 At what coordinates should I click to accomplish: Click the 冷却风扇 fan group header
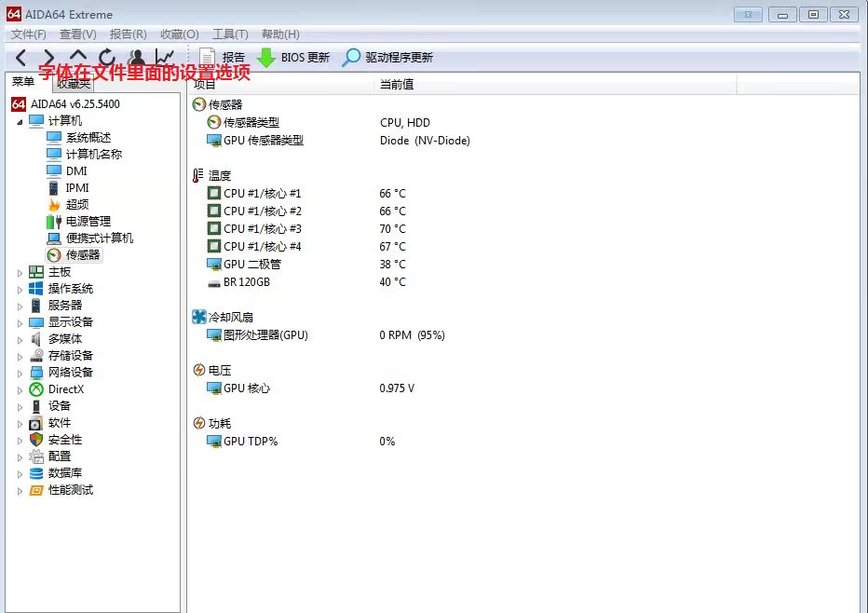pyautogui.click(x=223, y=318)
